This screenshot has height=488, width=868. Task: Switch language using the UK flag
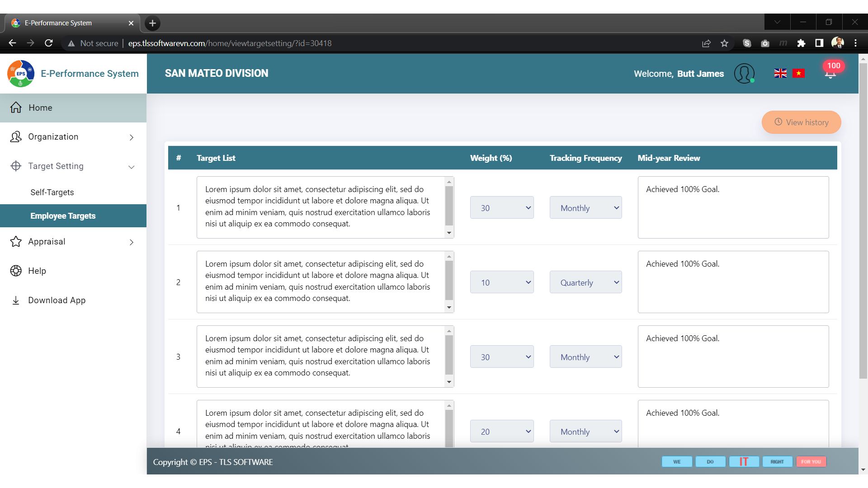pyautogui.click(x=780, y=73)
